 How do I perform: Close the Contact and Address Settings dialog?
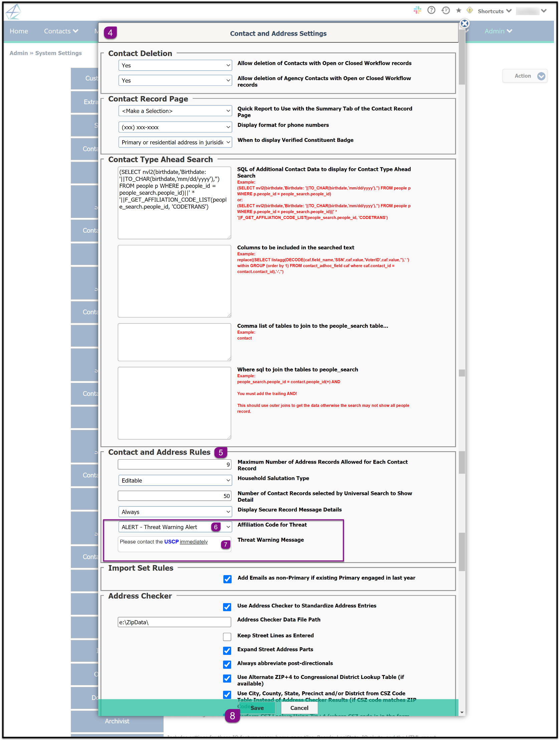pyautogui.click(x=464, y=23)
